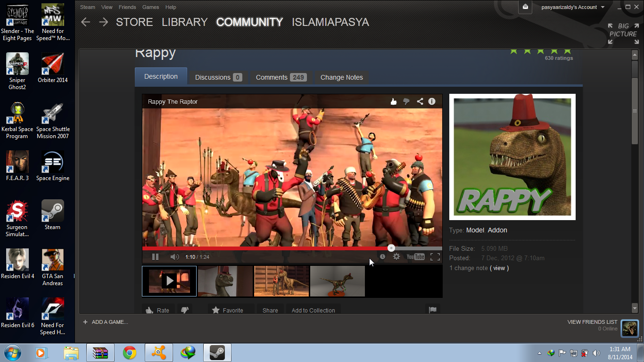Open Steam desktop shortcut

[53, 215]
